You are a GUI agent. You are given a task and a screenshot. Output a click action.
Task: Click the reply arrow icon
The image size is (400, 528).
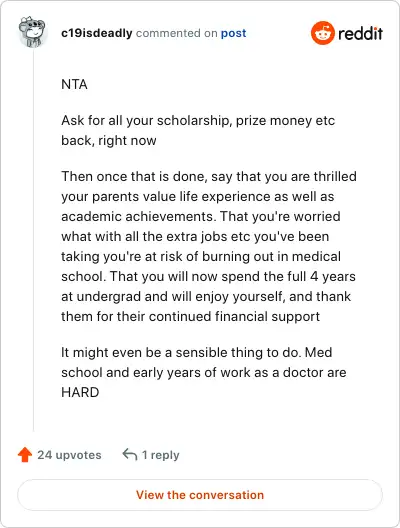(130, 454)
